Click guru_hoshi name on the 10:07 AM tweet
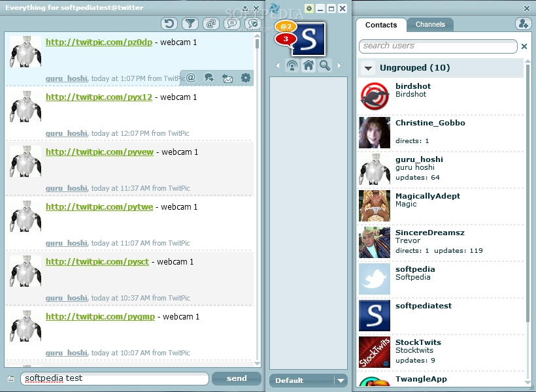Image resolution: width=536 pixels, height=392 pixels. click(x=67, y=353)
